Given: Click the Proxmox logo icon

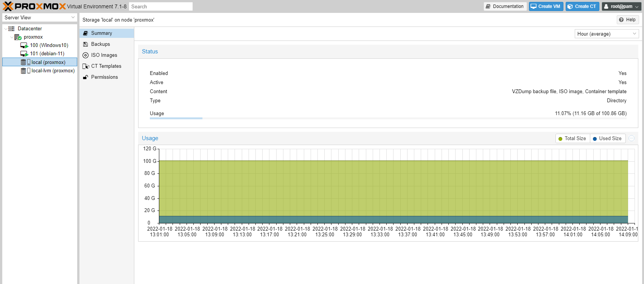Looking at the screenshot, I should (x=8, y=6).
